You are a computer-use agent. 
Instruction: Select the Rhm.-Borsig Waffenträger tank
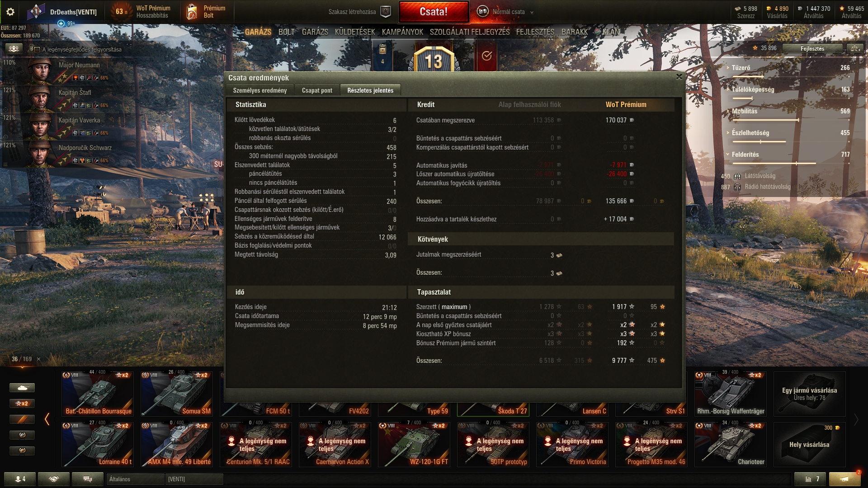[731, 394]
